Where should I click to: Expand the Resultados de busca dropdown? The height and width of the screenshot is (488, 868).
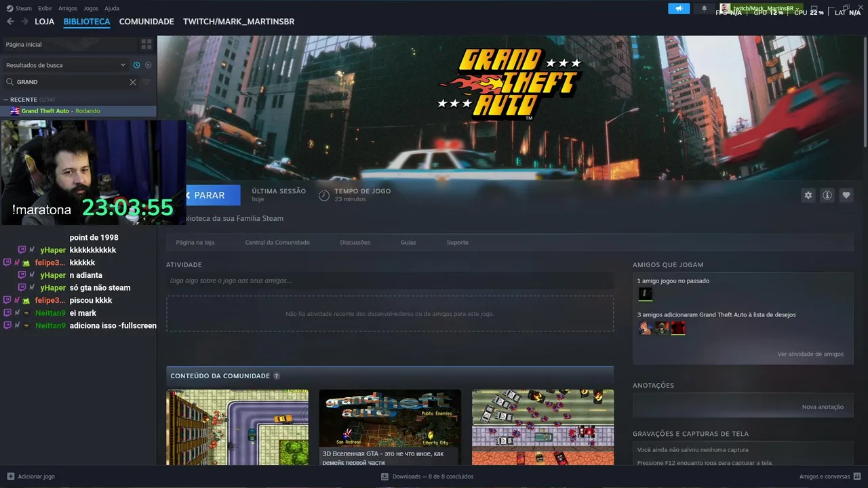point(65,65)
